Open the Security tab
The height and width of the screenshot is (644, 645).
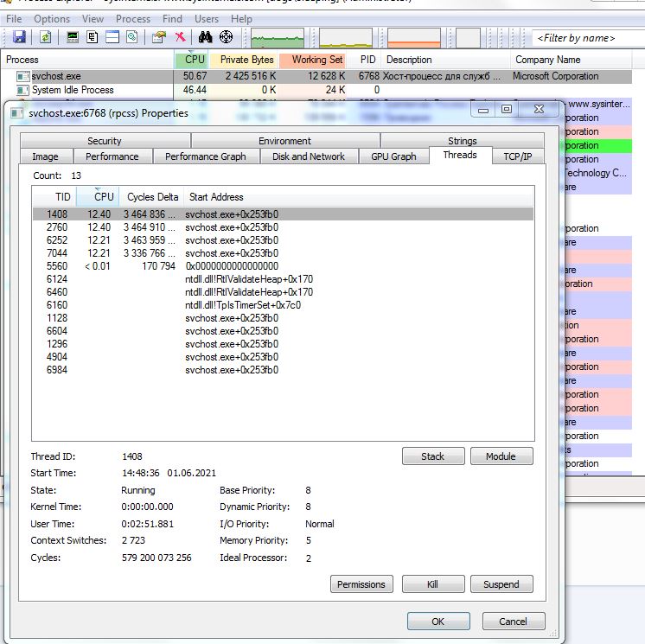coord(105,141)
